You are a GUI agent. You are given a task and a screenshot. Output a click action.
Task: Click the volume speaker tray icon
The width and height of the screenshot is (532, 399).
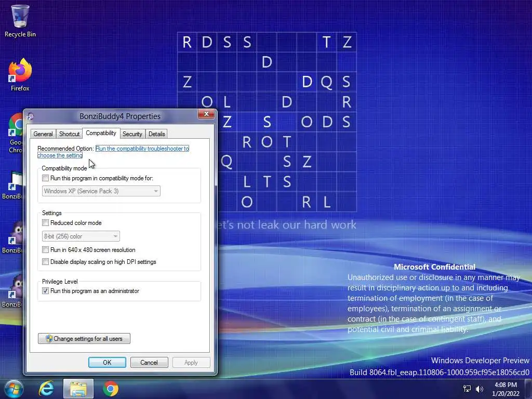(480, 389)
